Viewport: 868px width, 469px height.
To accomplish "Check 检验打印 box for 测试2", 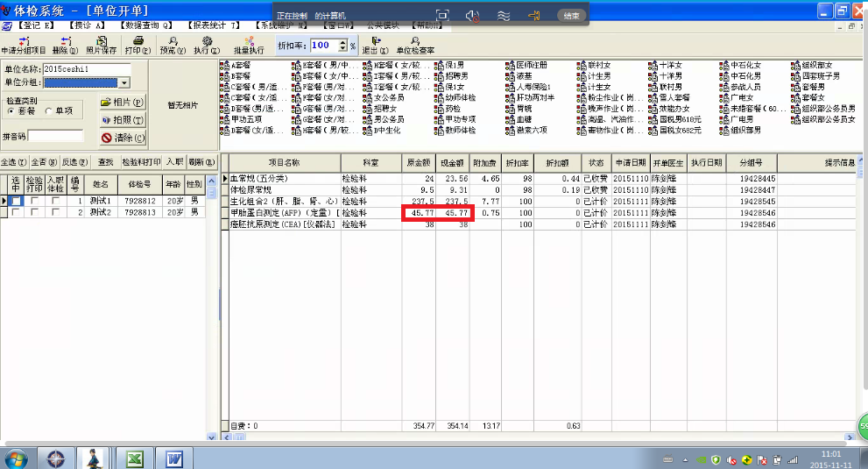I will pyautogui.click(x=35, y=212).
